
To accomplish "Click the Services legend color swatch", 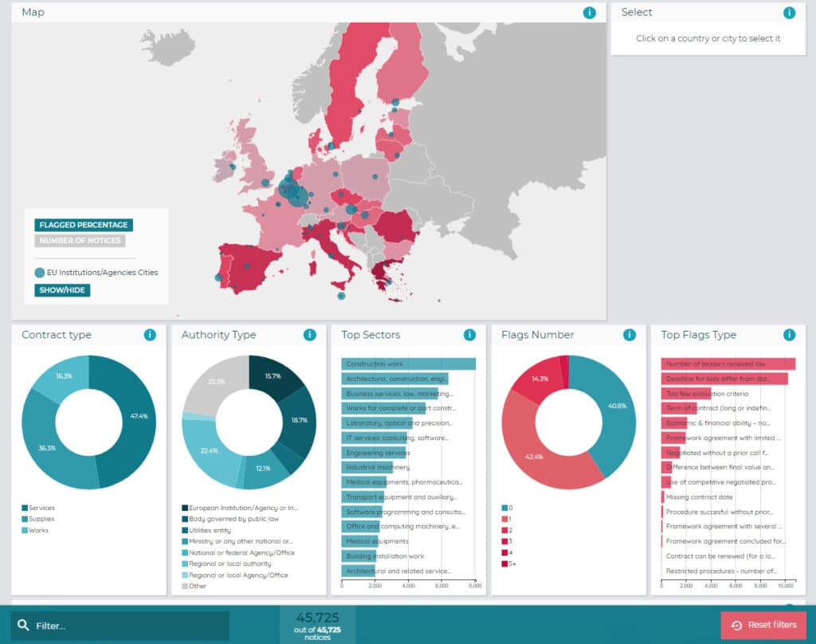I will [25, 508].
